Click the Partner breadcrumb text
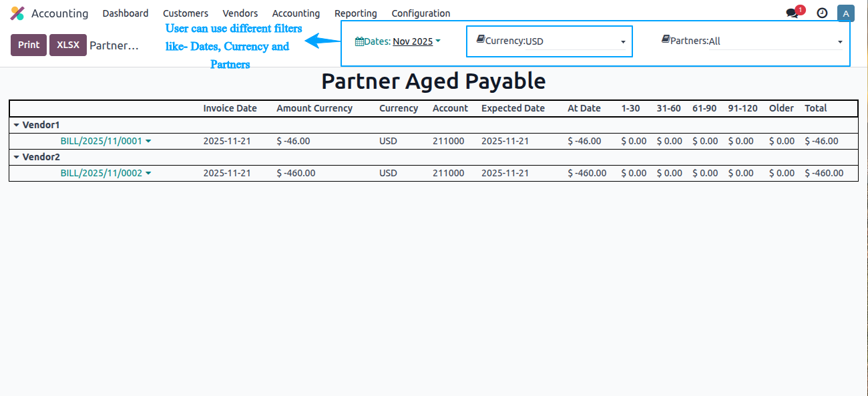868x396 pixels. [114, 45]
